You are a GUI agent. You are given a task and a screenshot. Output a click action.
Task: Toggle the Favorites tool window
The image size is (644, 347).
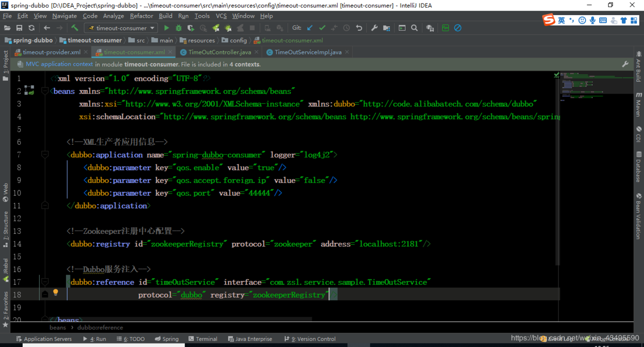pos(6,309)
